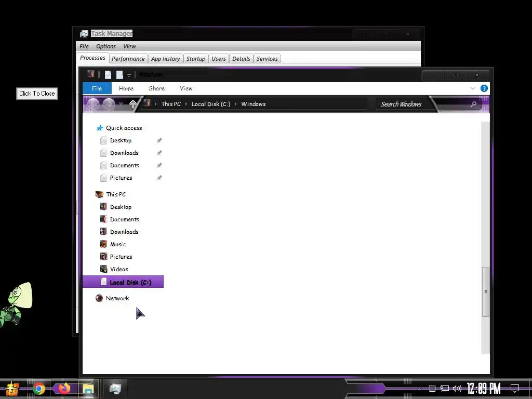Select Videos under This PC
The height and width of the screenshot is (399, 532).
point(119,270)
